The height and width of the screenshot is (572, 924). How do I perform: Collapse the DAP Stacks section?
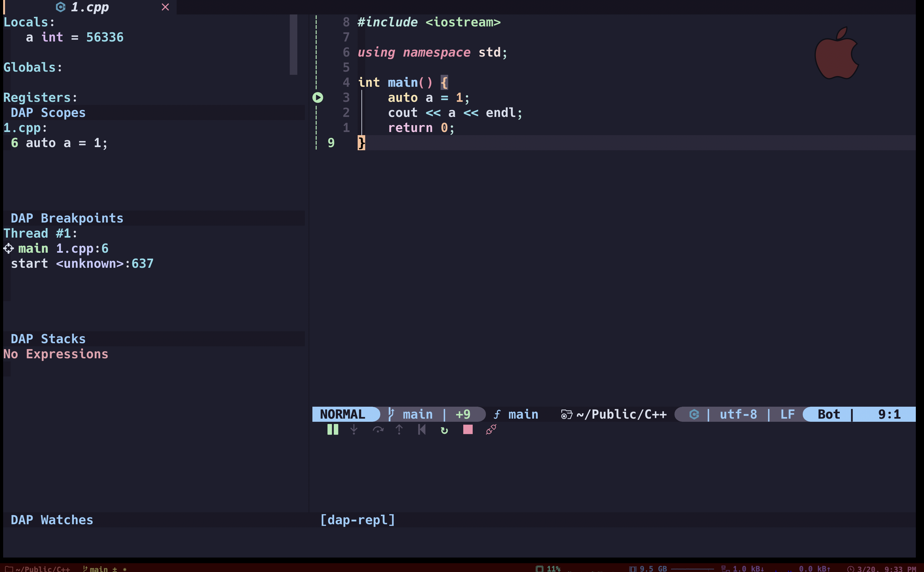48,338
